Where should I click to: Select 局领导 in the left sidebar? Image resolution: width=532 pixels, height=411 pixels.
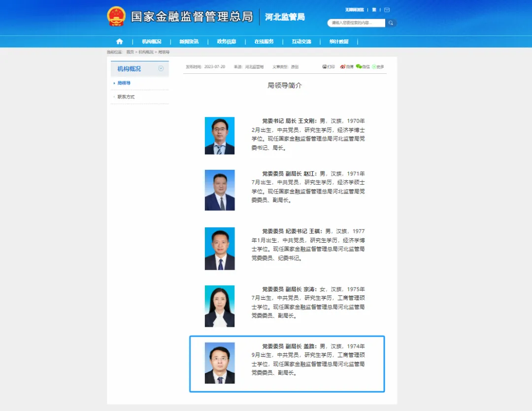coord(124,83)
